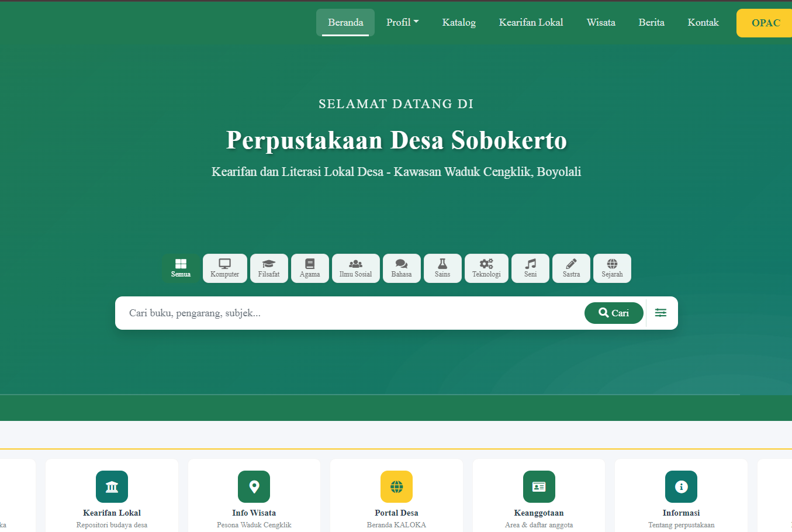The height and width of the screenshot is (532, 792).
Task: Open Keanggotaan ID card icon
Action: 539,486
